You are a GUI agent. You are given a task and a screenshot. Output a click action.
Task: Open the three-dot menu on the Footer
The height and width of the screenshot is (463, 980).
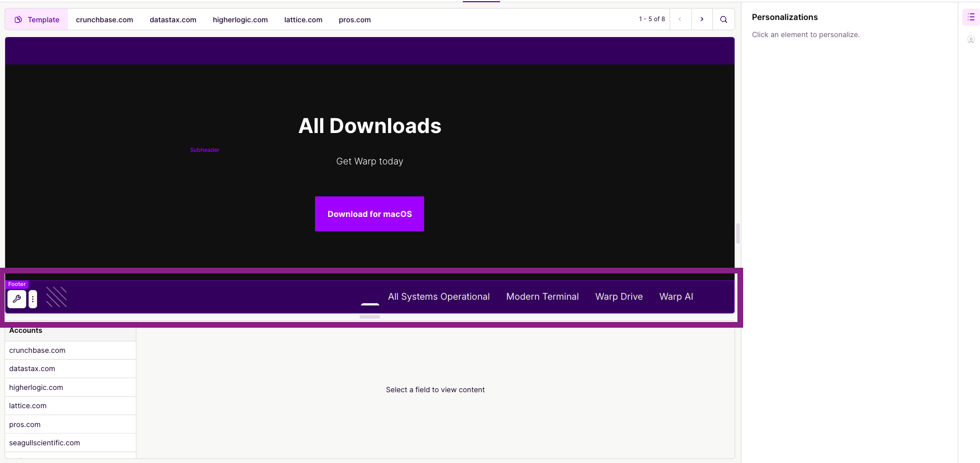click(33, 299)
